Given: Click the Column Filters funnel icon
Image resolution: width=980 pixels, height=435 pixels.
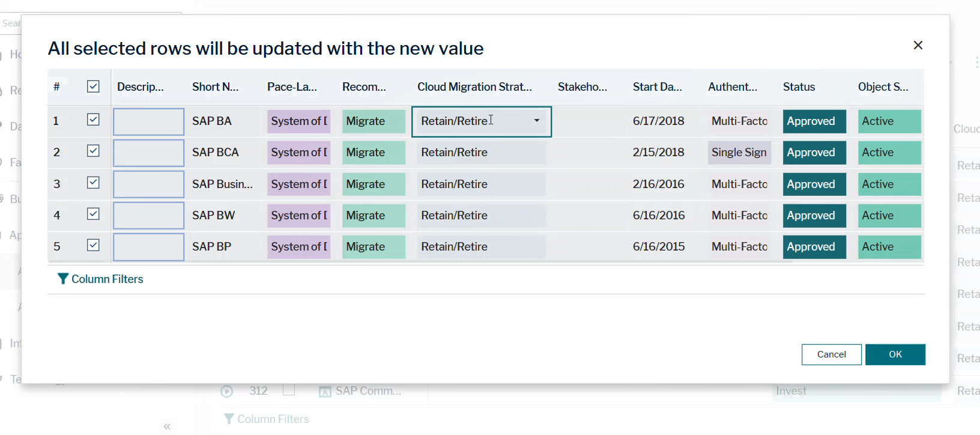Looking at the screenshot, I should click(x=62, y=279).
